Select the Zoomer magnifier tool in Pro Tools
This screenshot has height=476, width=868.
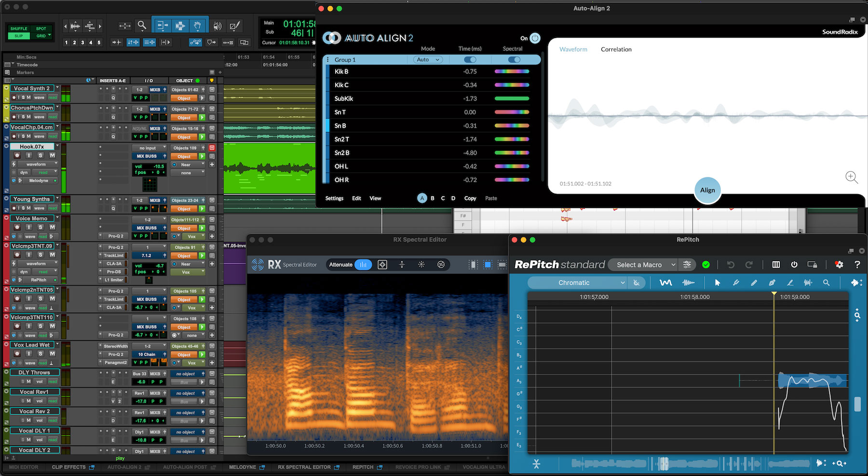click(x=141, y=26)
